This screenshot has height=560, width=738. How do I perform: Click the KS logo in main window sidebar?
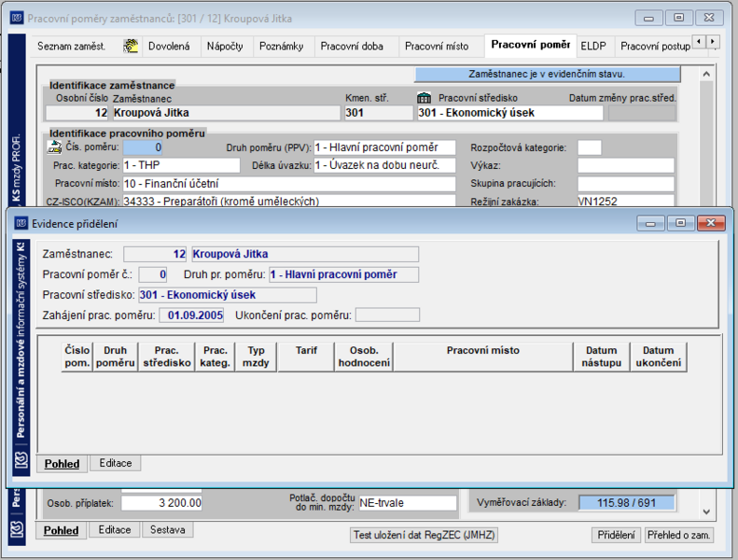coord(17,530)
